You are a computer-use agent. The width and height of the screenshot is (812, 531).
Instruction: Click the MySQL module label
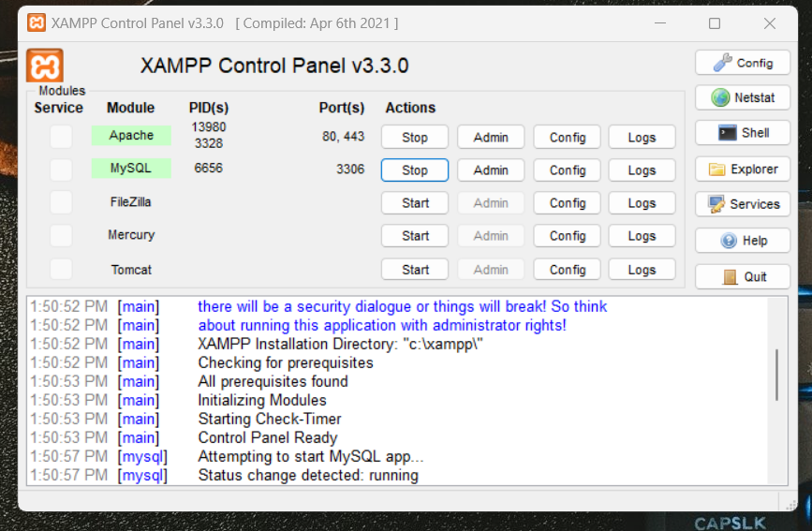point(131,169)
